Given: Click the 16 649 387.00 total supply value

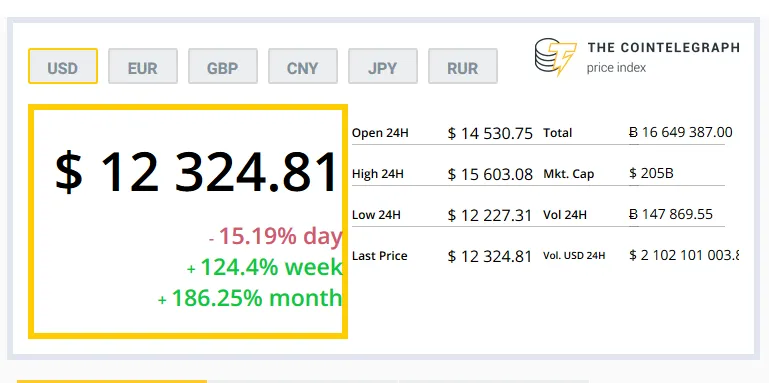Looking at the screenshot, I should click(681, 132).
